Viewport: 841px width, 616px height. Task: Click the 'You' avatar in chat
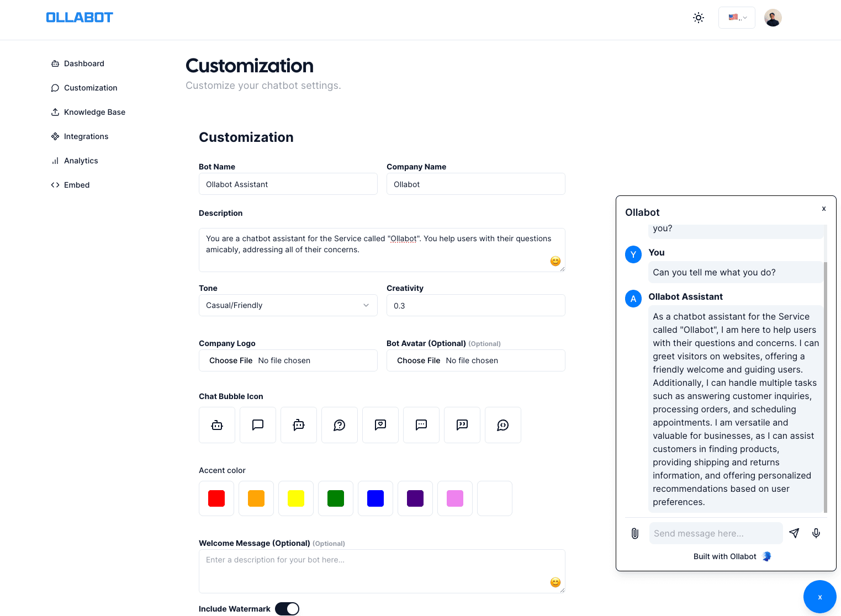coord(633,254)
